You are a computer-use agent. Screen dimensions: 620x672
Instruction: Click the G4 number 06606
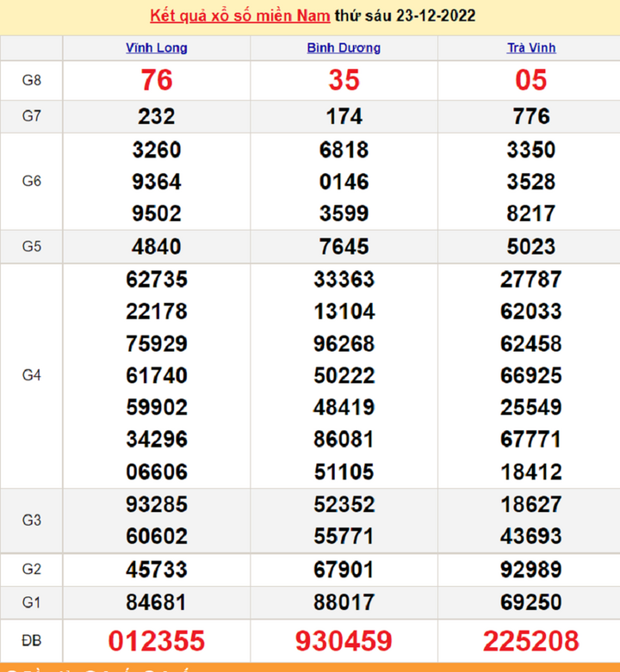tap(157, 472)
